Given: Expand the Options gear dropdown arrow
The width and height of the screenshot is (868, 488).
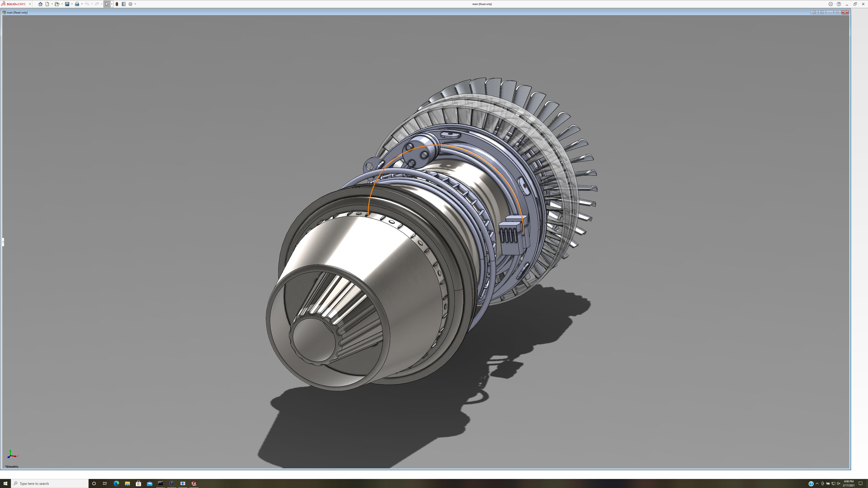Looking at the screenshot, I should tap(135, 4).
